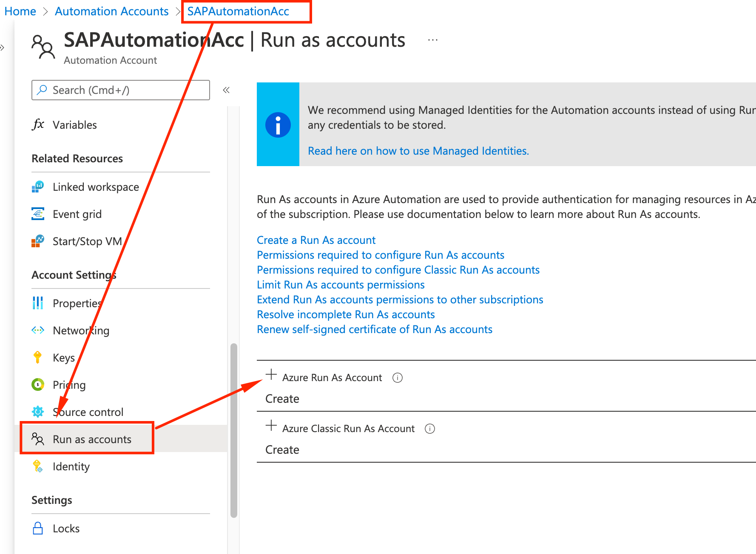Go to SAPAutomationAcc breadcrumb
The width and height of the screenshot is (756, 554).
pyautogui.click(x=238, y=11)
